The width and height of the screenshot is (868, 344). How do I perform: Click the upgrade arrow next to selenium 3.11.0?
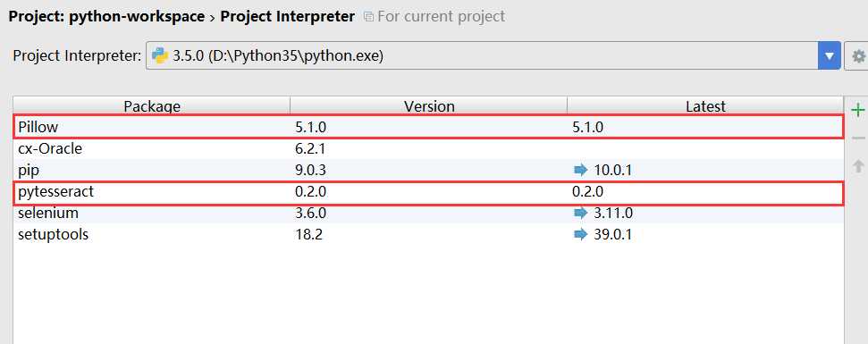pos(580,213)
